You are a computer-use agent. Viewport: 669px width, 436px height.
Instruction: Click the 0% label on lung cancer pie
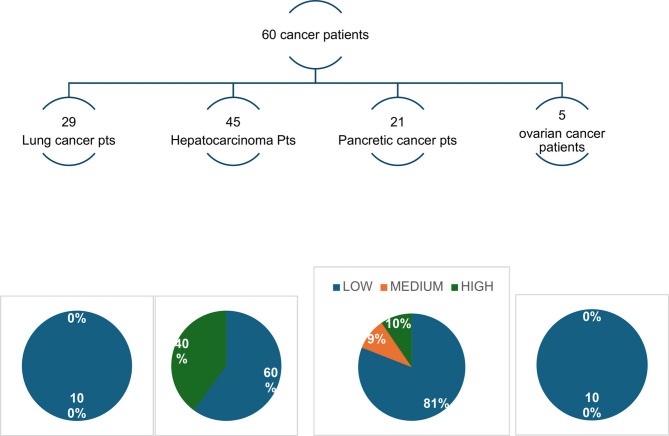[x=77, y=318]
